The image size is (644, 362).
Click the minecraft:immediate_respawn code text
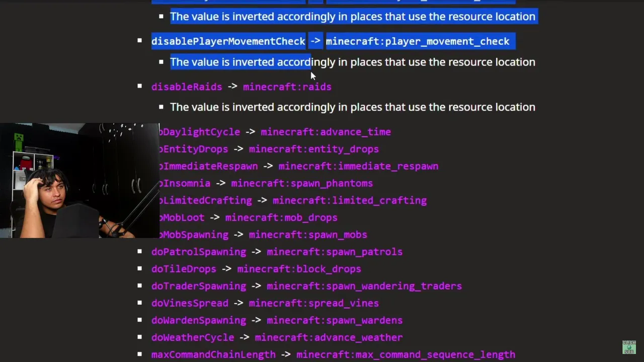(359, 166)
